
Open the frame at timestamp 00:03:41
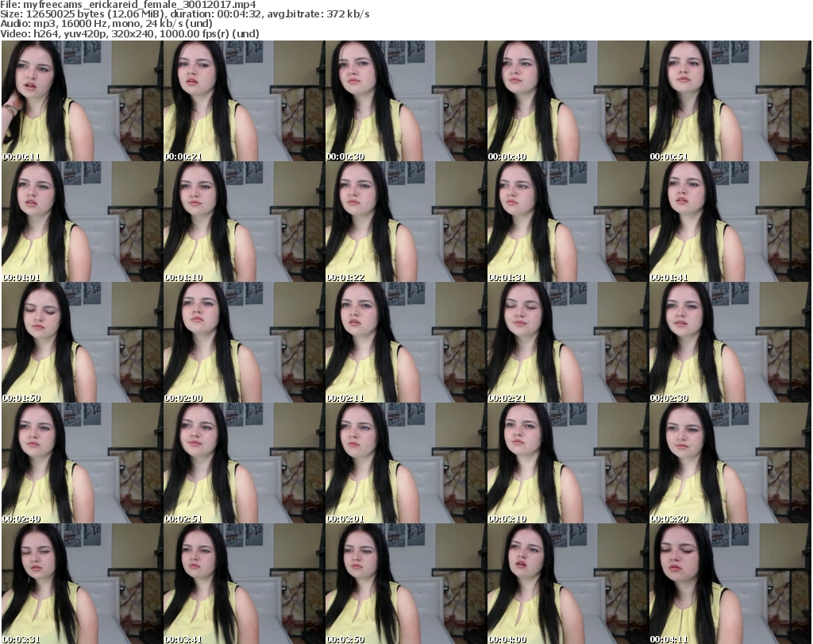[245, 584]
